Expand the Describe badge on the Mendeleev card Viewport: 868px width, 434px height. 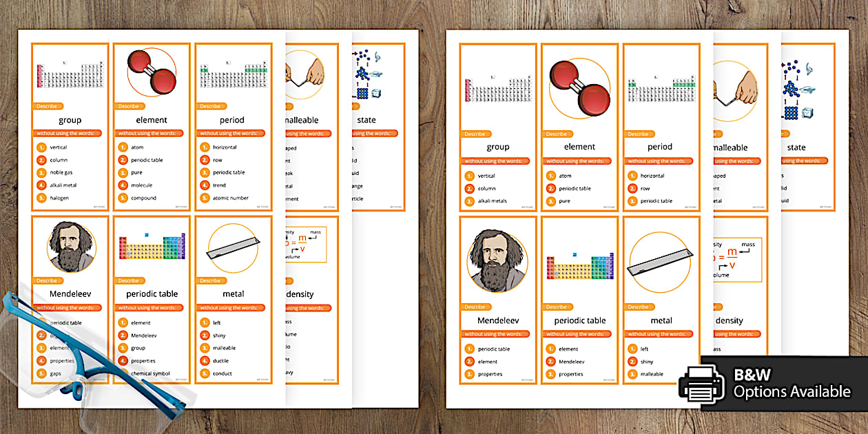click(x=48, y=280)
